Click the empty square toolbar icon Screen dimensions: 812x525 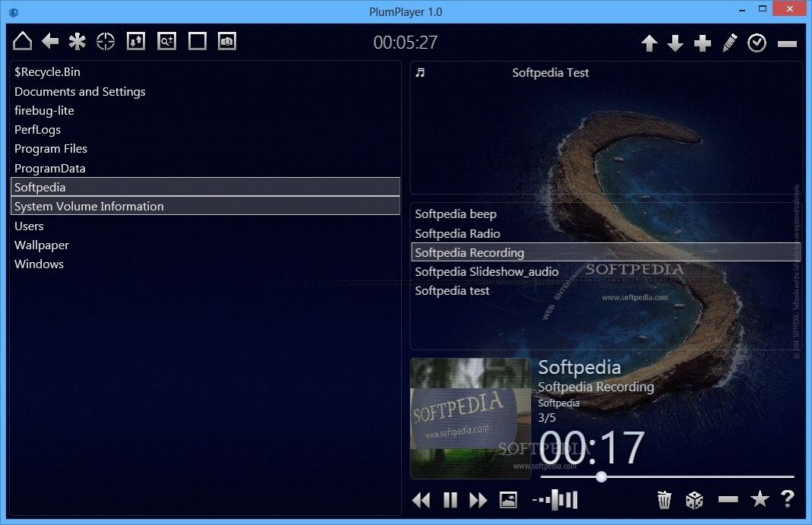click(197, 42)
